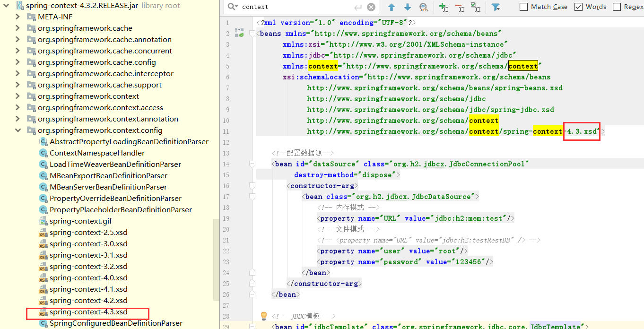This screenshot has height=329, width=644.
Task: Enable the Match Case checkbox
Action: point(523,7)
